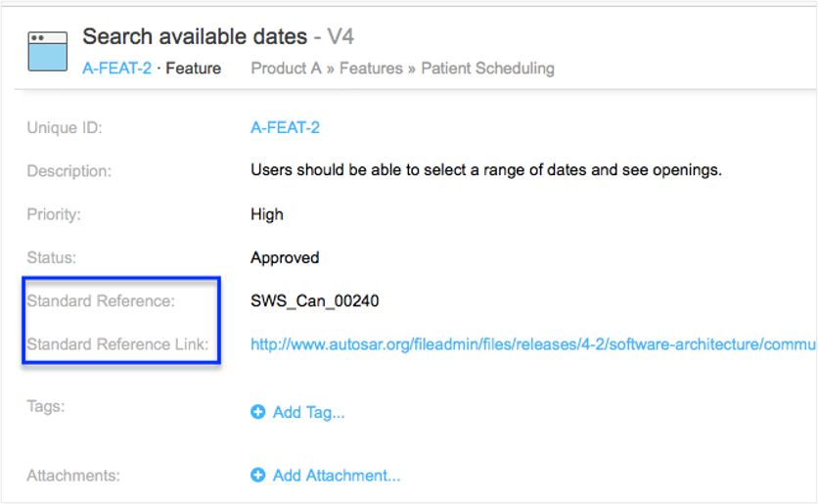Open the A-FEAT-2 link under the title
The image size is (818, 504).
[x=116, y=69]
